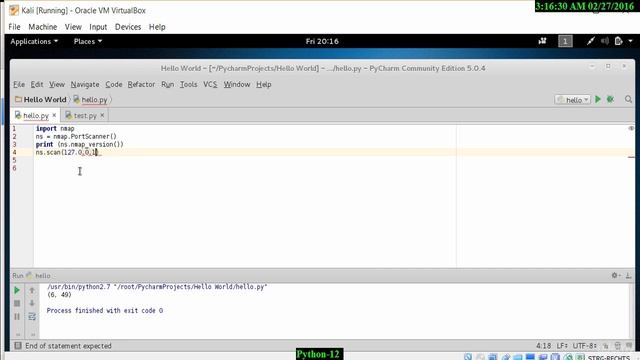Open Search Everywhere magnifier icon
Screen dimensions: 640x360
[629, 99]
